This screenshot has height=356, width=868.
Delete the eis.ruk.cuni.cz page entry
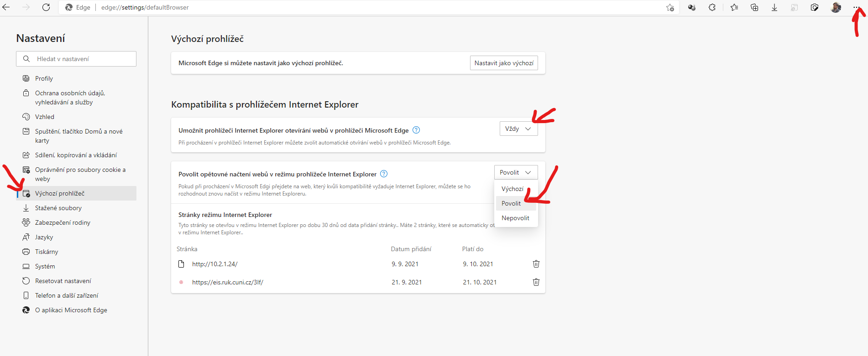pyautogui.click(x=536, y=282)
